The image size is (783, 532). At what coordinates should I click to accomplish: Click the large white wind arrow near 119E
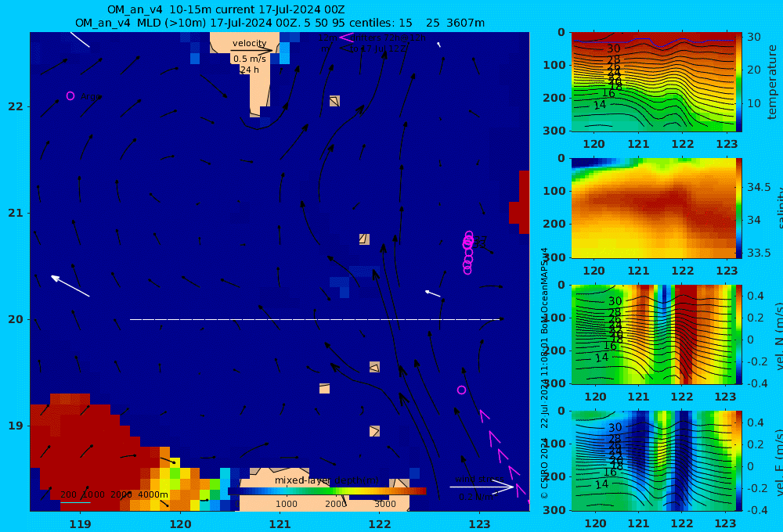tap(70, 286)
